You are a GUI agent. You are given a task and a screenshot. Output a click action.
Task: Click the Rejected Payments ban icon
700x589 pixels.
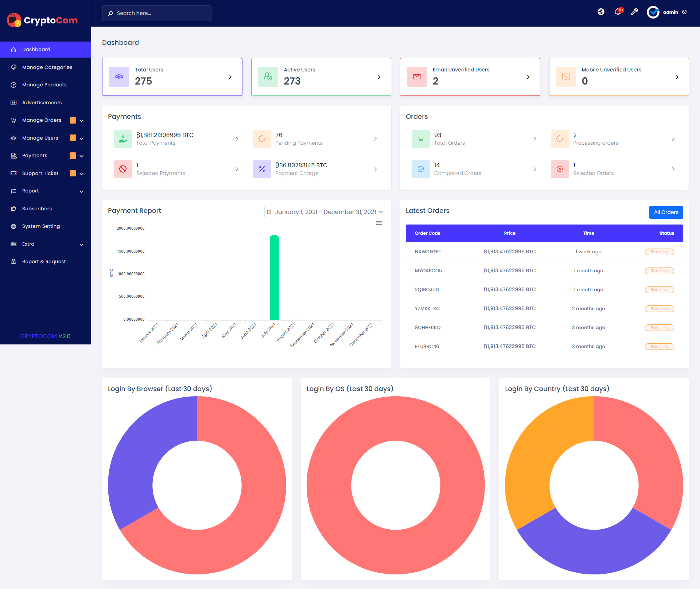pos(123,169)
